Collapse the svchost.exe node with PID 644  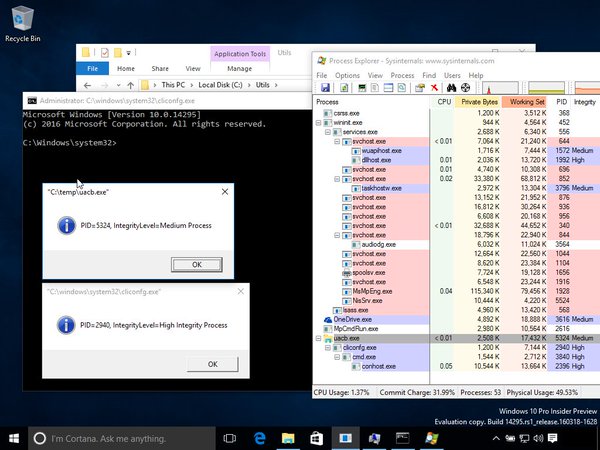pos(337,142)
